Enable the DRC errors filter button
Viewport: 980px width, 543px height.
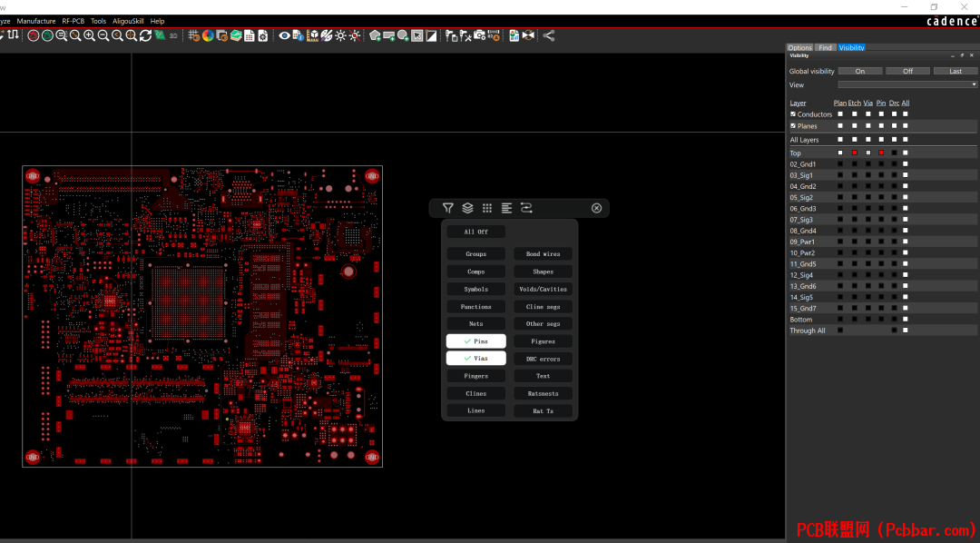click(544, 359)
